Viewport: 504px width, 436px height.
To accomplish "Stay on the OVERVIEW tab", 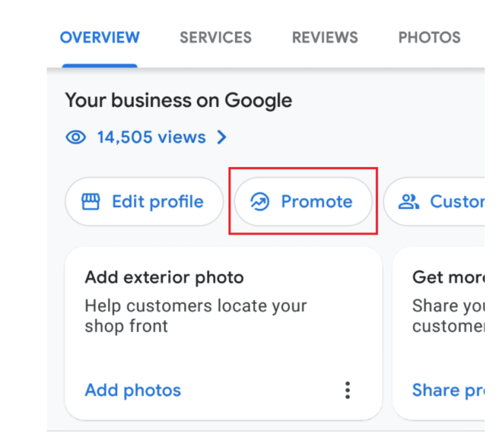I will tap(99, 37).
